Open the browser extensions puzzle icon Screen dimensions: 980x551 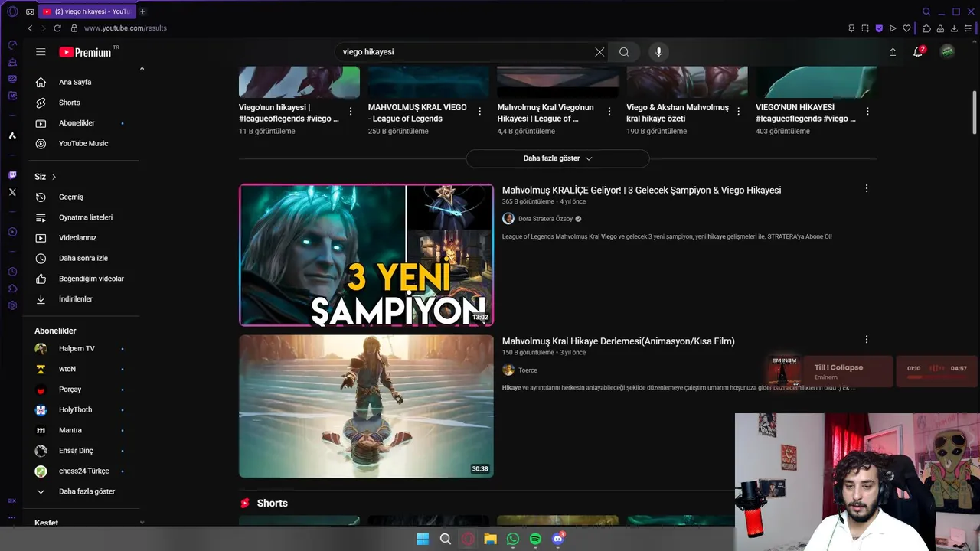[926, 28]
